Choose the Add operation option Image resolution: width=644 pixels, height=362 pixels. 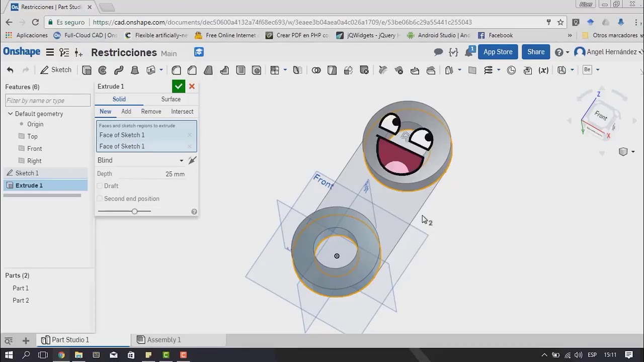[x=126, y=112]
